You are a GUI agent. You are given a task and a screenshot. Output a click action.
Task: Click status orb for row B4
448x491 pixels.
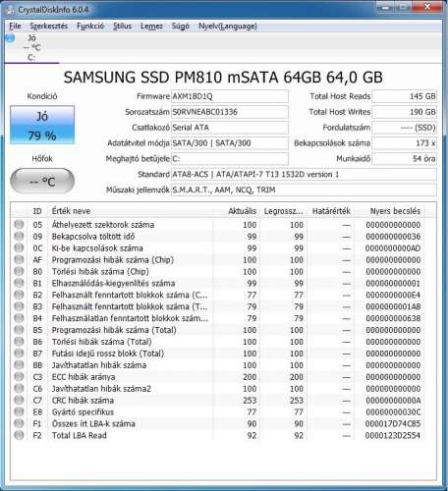[19, 318]
